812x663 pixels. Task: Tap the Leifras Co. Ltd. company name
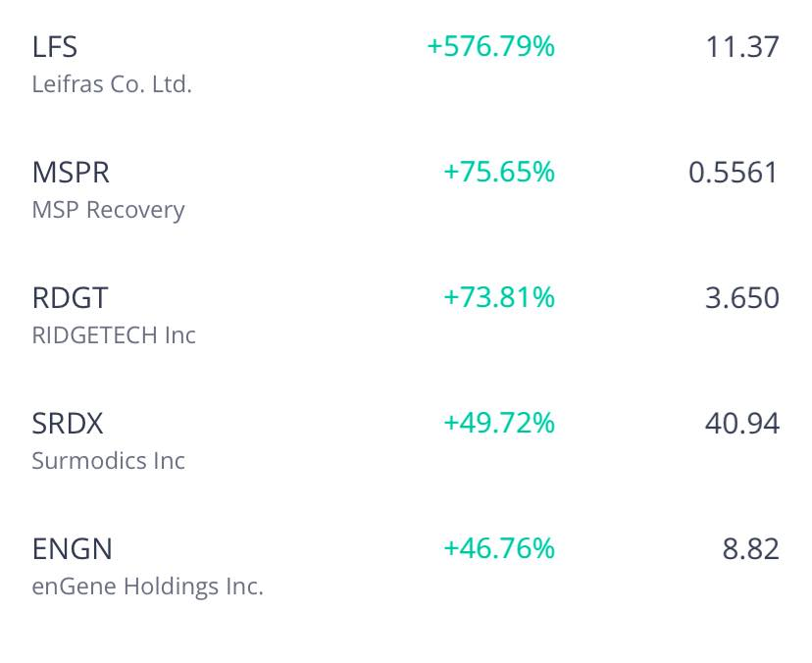click(112, 84)
